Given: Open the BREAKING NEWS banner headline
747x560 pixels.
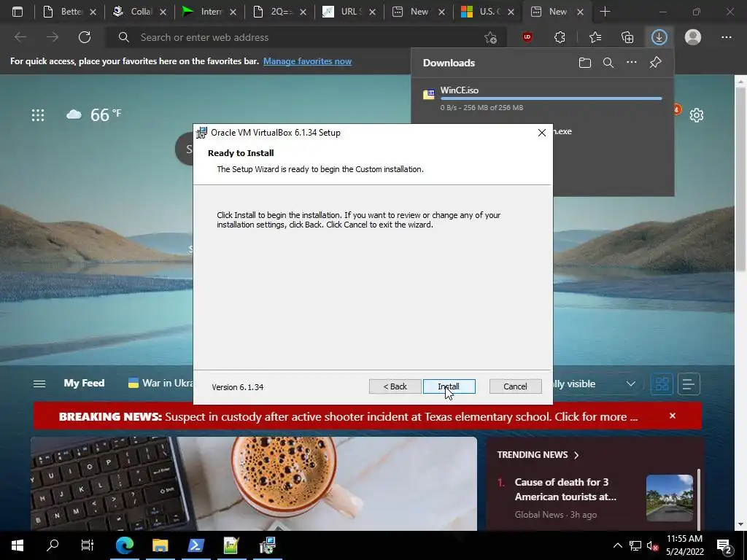Looking at the screenshot, I should [x=348, y=416].
